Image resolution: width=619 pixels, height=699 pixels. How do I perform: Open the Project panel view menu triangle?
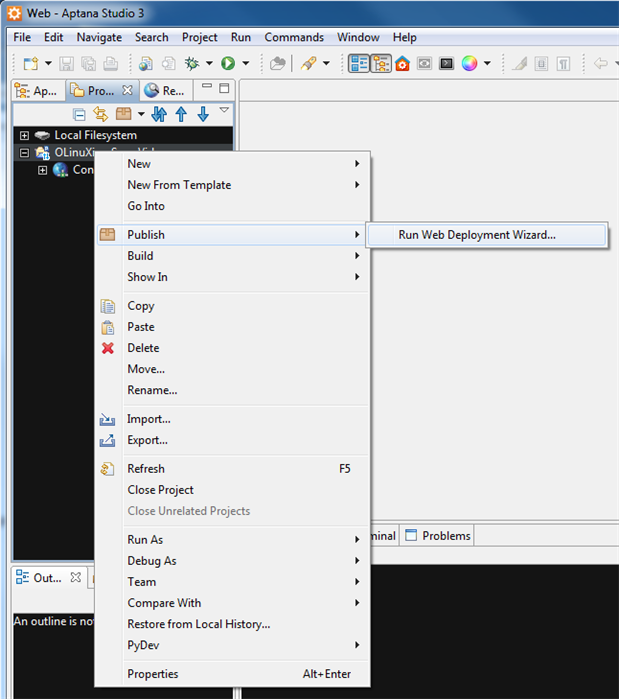pyautogui.click(x=224, y=111)
